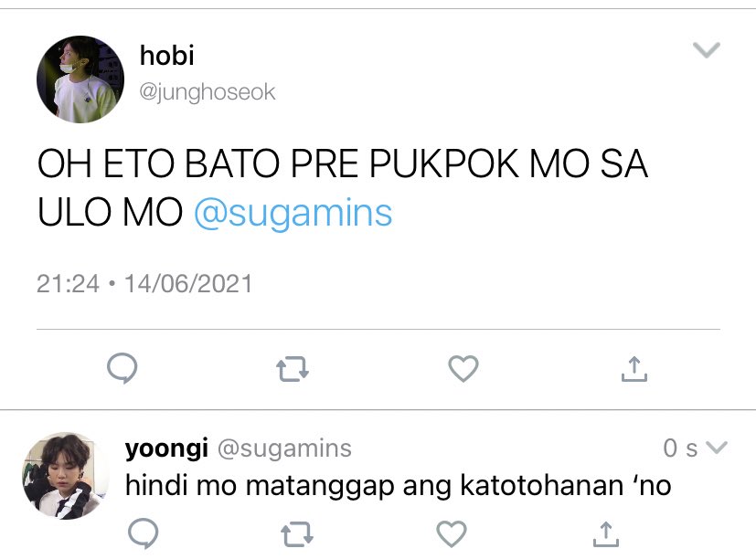View yoongi's profile picture
The image size is (756, 559).
66,476
